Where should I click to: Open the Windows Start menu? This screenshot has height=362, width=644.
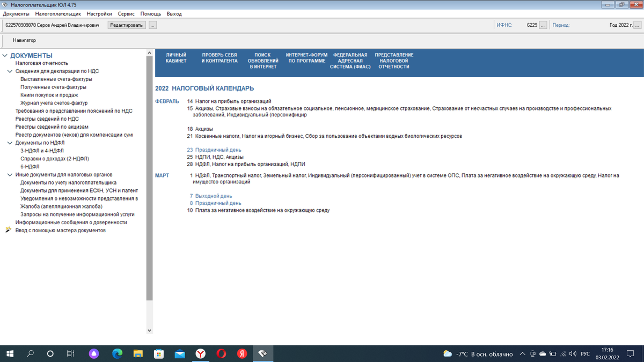coord(10,354)
